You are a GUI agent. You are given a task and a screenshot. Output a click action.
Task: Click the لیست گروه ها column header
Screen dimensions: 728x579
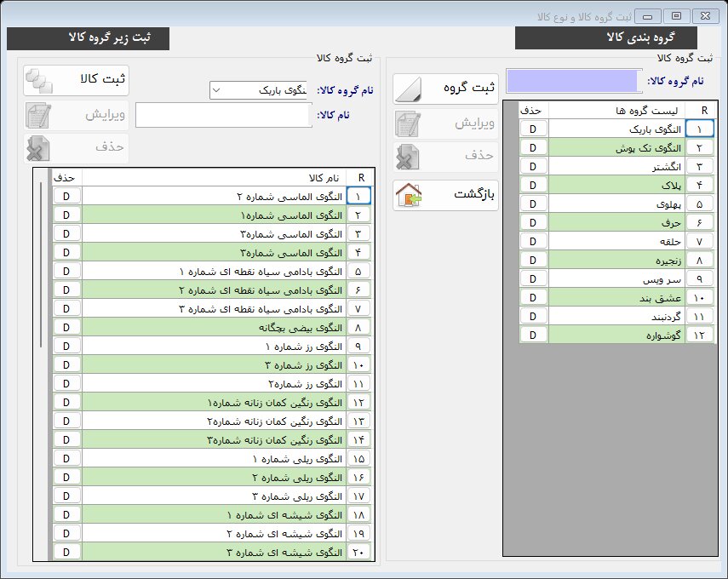click(616, 111)
